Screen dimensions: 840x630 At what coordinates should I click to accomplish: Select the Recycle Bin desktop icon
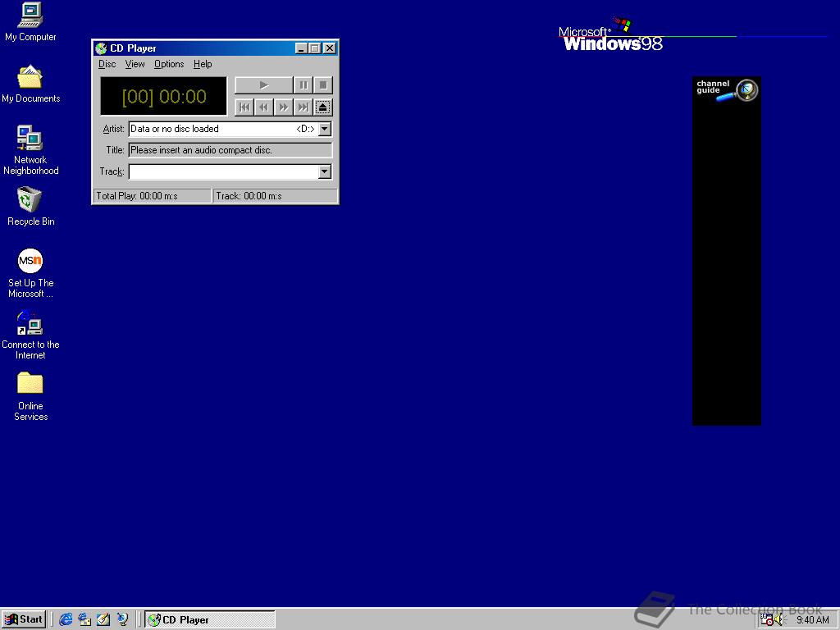click(x=30, y=207)
